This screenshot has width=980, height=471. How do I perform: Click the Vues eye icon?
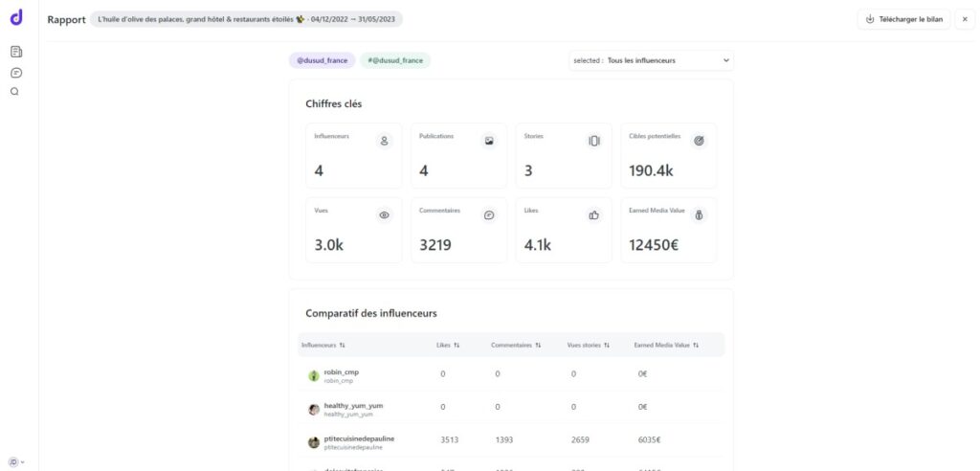point(385,215)
